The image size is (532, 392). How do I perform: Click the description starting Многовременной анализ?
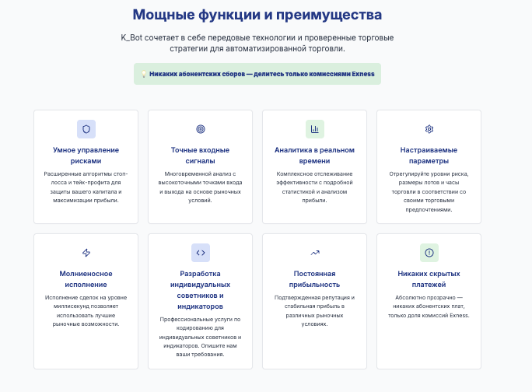click(x=200, y=187)
